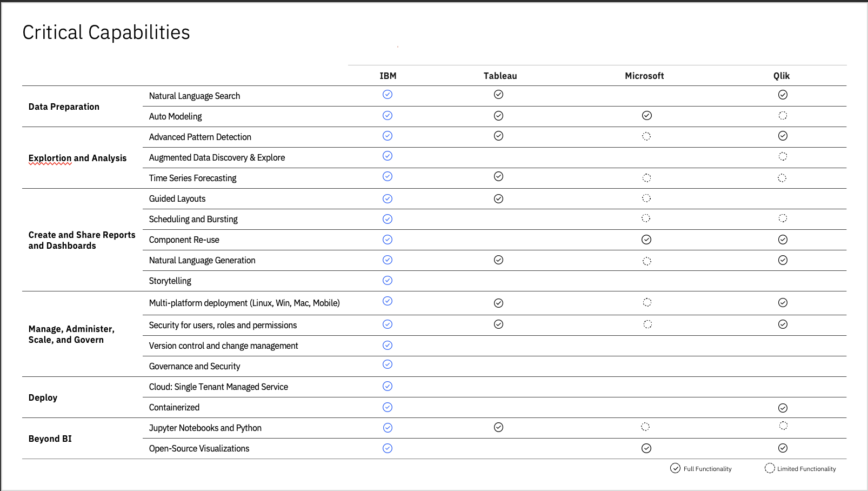Screen dimensions: 868x491
Task: Select Microsoft's checkmark for Component Re-use
Action: click(646, 240)
